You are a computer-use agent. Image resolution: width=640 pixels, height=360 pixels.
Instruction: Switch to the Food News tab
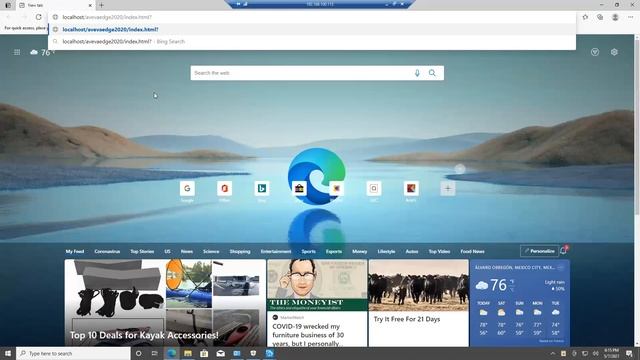click(x=473, y=251)
